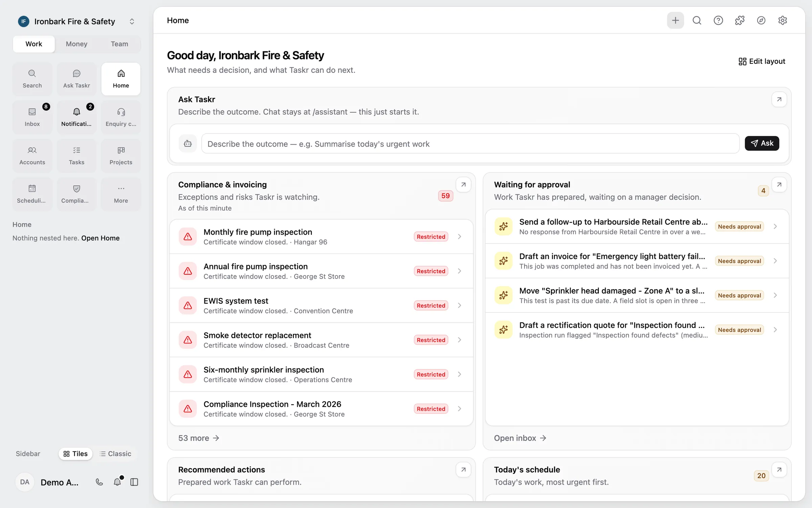Select the Team tab
812x508 pixels.
119,44
